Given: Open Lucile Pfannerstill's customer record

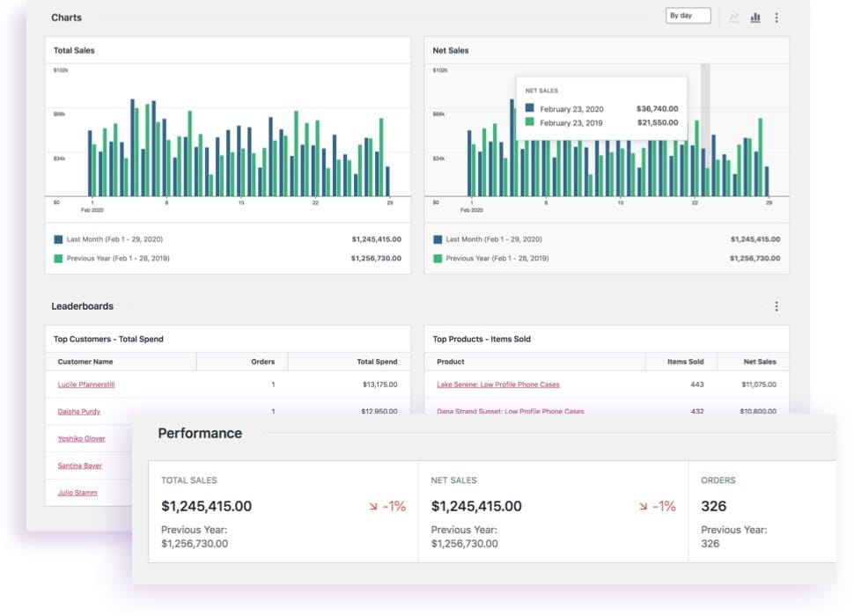Looking at the screenshot, I should click(85, 384).
